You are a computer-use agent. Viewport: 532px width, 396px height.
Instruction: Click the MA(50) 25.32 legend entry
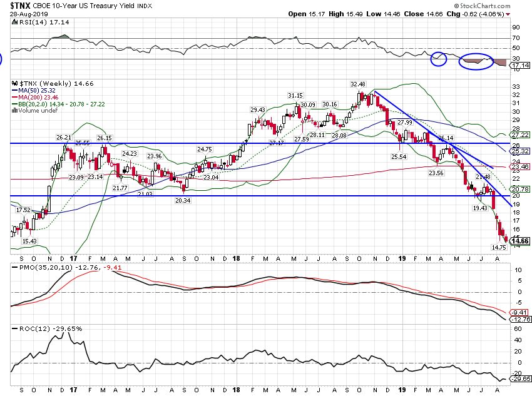click(37, 91)
